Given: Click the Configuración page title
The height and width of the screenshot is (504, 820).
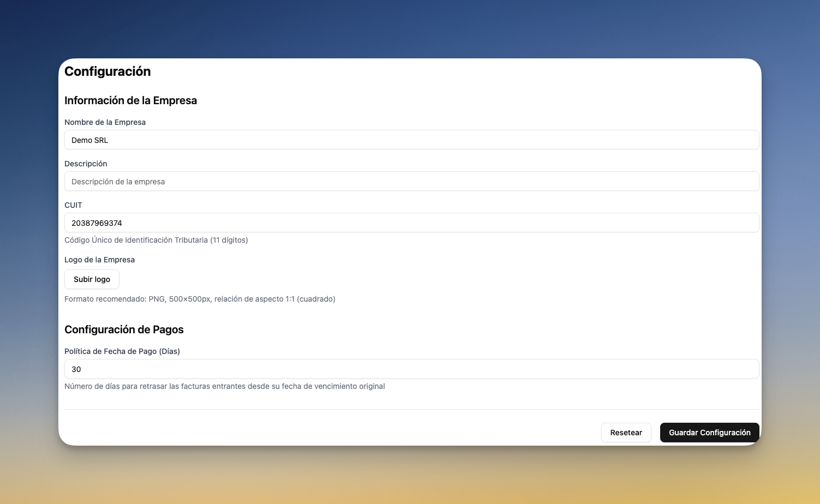Looking at the screenshot, I should coord(107,71).
